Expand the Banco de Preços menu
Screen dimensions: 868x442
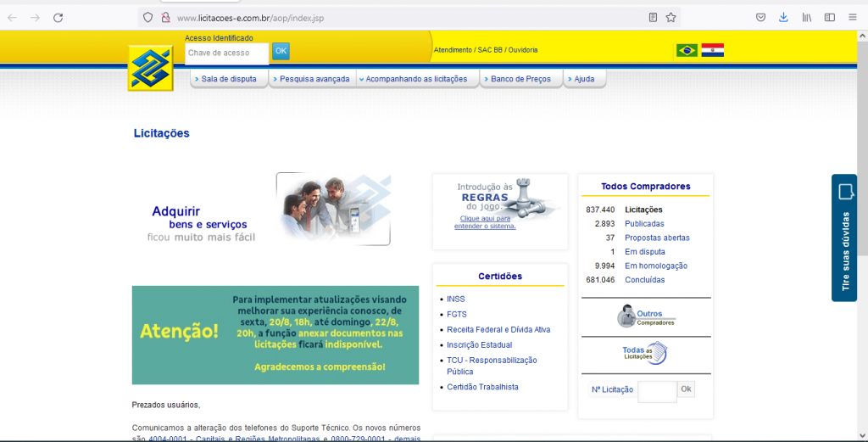pyautogui.click(x=520, y=79)
